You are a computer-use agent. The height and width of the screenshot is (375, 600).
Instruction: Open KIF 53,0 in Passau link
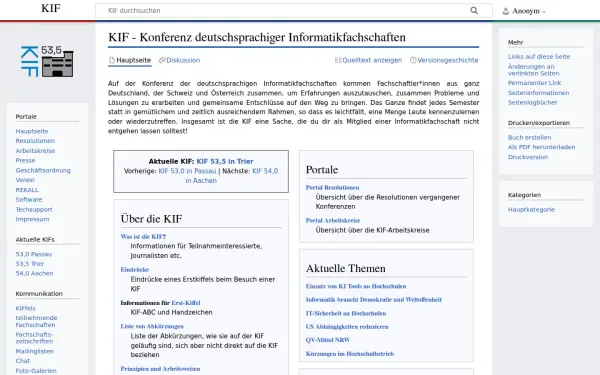pyautogui.click(x=187, y=171)
